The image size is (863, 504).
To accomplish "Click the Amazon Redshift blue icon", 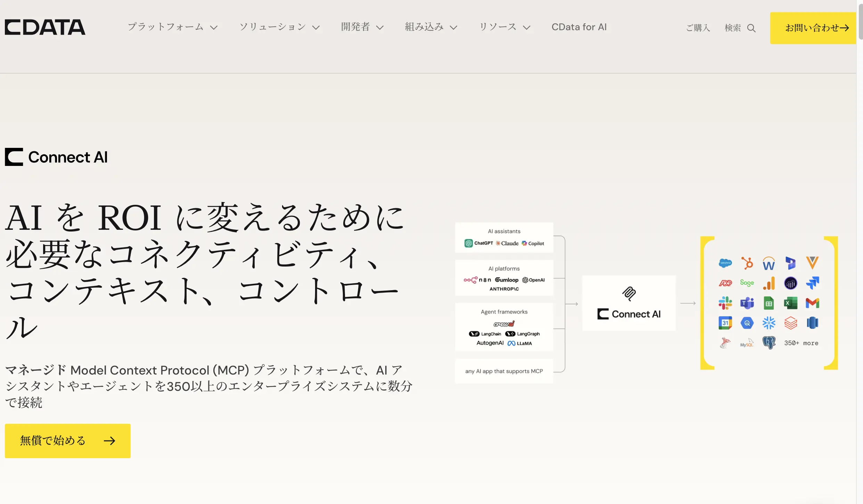I will pyautogui.click(x=812, y=323).
